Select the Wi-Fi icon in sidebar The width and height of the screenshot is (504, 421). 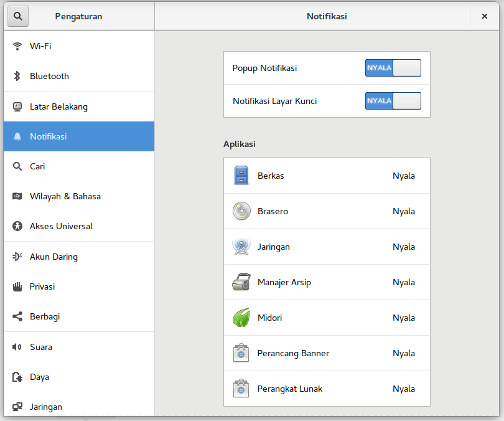17,46
